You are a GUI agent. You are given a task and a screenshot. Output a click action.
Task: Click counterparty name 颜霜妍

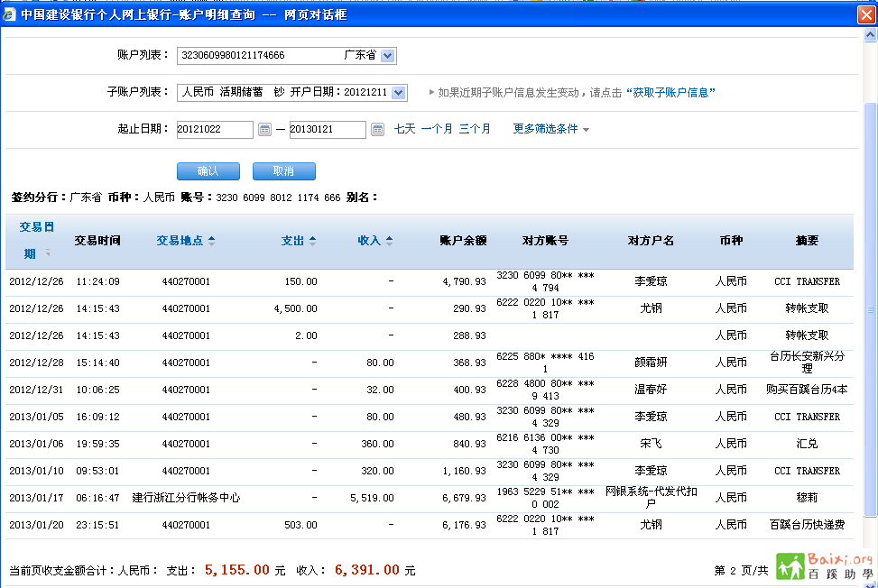(651, 363)
